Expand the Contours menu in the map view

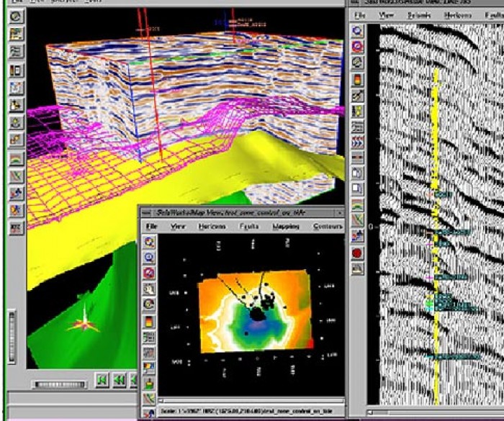(x=328, y=226)
